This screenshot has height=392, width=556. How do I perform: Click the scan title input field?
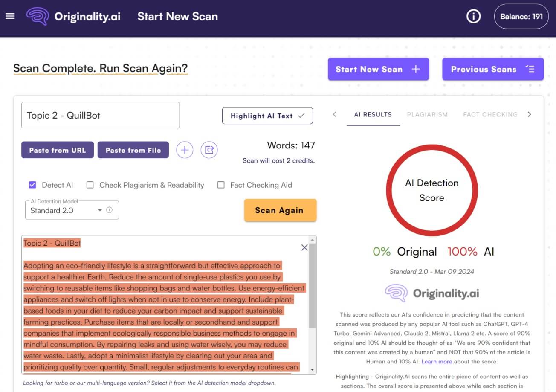tap(100, 115)
